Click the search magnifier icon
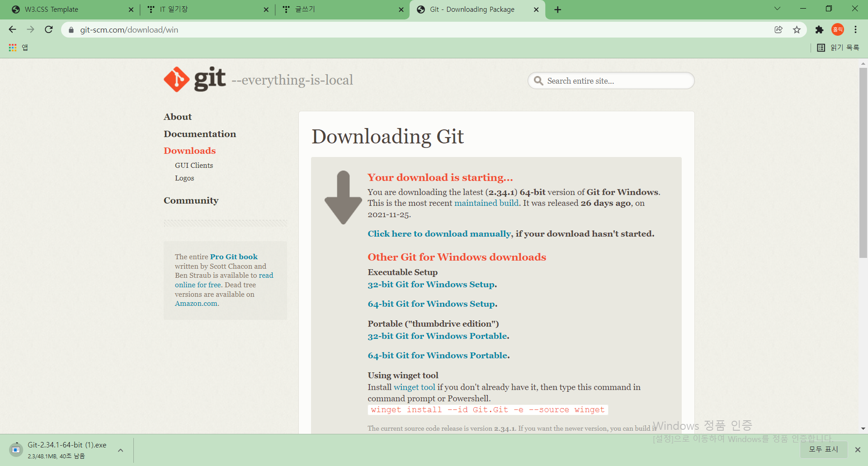The height and width of the screenshot is (466, 868). (538, 81)
